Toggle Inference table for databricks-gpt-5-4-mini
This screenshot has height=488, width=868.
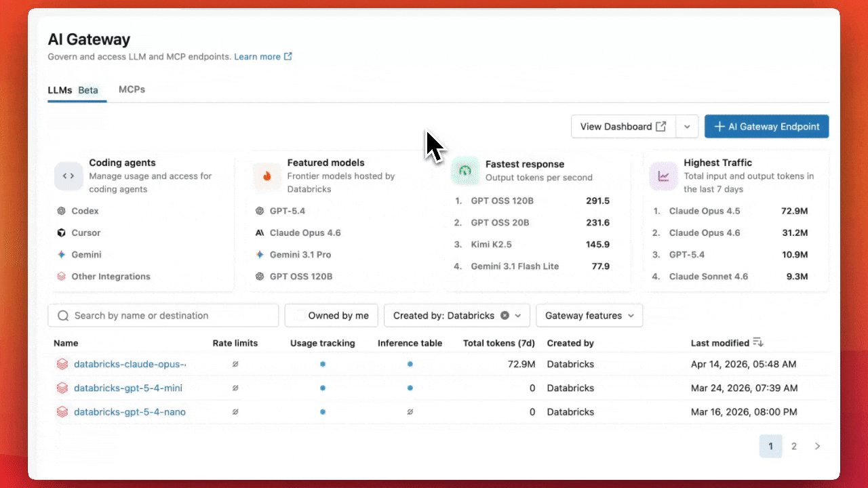click(410, 388)
